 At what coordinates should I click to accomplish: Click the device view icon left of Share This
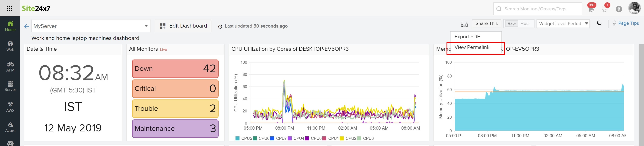point(464,24)
